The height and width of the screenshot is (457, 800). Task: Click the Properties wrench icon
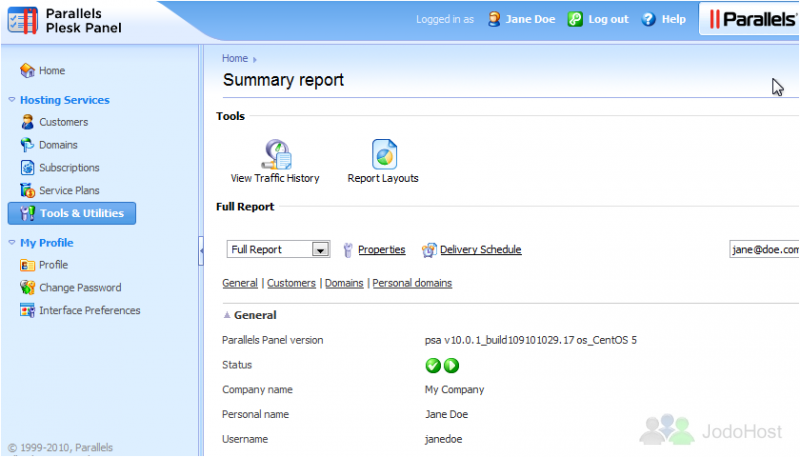coord(348,250)
